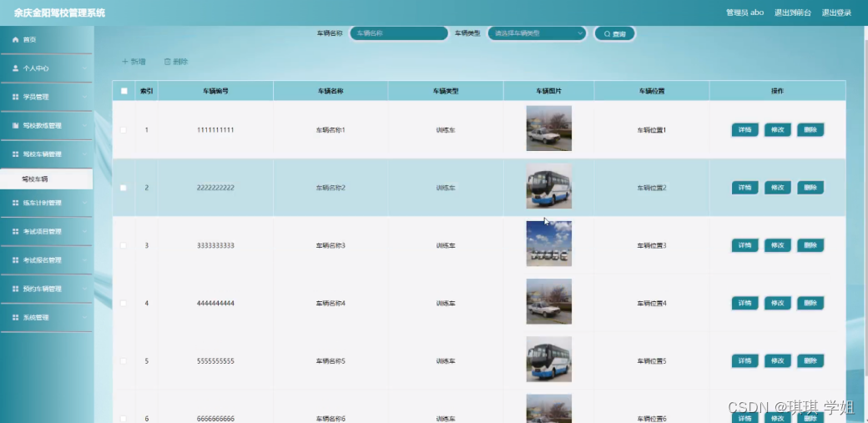The width and height of the screenshot is (868, 423).
Task: Check the checkbox for row 2222222222
Action: pos(124,188)
